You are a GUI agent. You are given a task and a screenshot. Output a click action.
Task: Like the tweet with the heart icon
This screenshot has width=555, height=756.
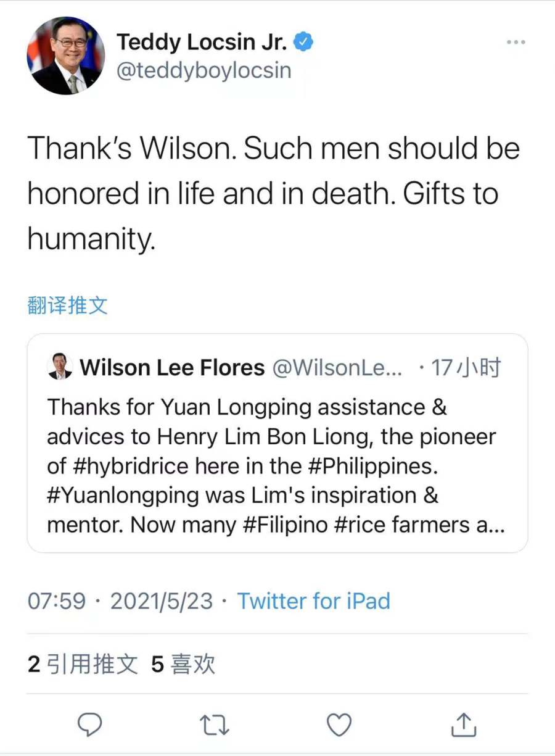coord(339,725)
